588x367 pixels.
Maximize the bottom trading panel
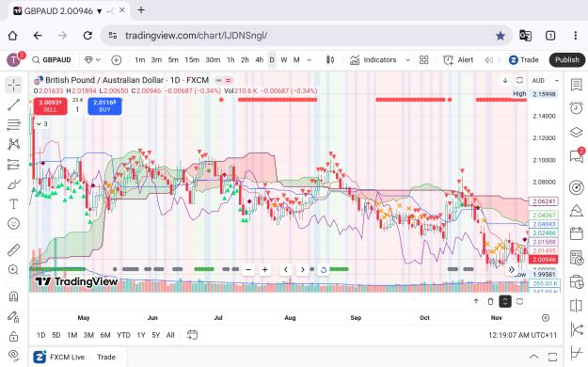[552, 357]
